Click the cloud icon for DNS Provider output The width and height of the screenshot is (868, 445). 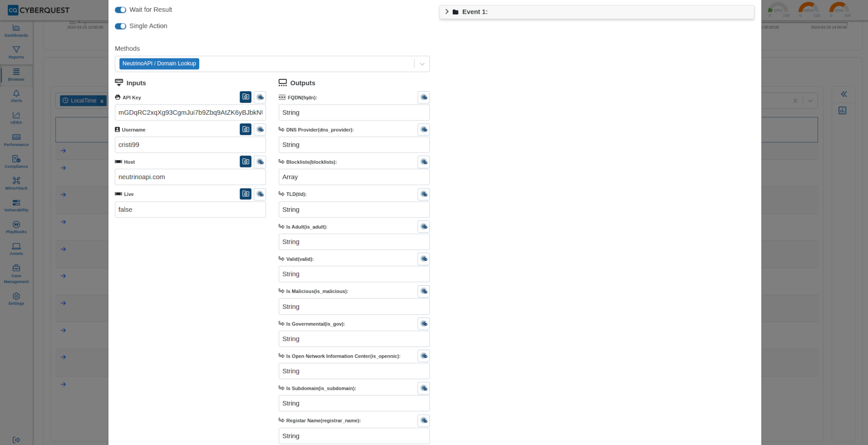click(x=424, y=130)
